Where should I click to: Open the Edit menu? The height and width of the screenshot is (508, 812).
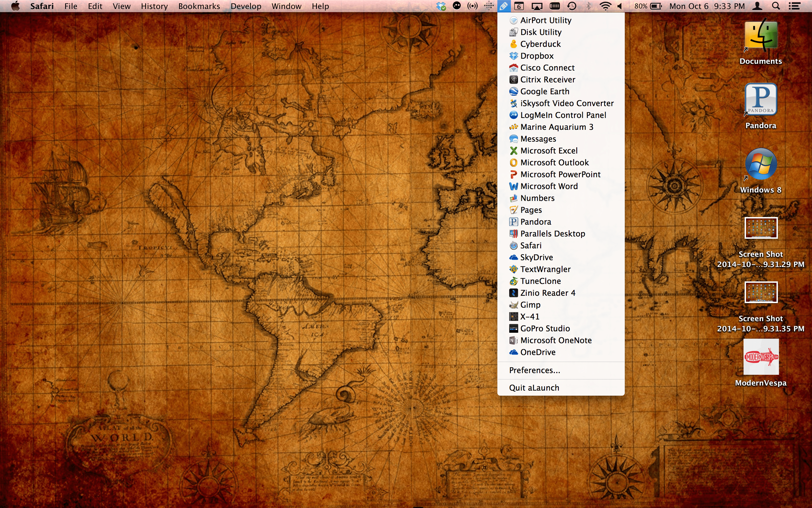tap(95, 6)
